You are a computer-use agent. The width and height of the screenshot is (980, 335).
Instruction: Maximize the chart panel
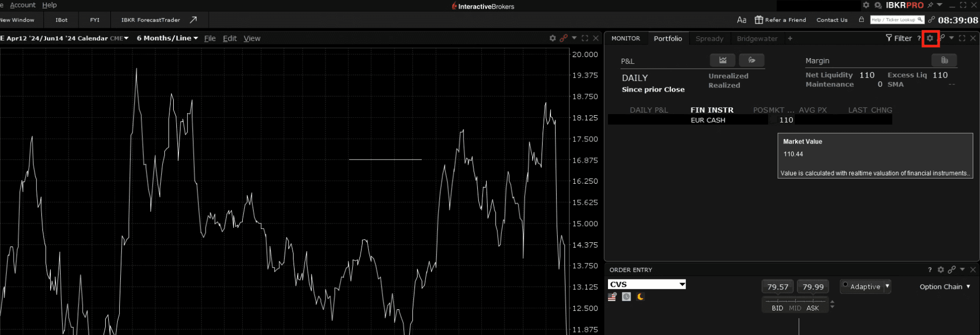tap(585, 38)
